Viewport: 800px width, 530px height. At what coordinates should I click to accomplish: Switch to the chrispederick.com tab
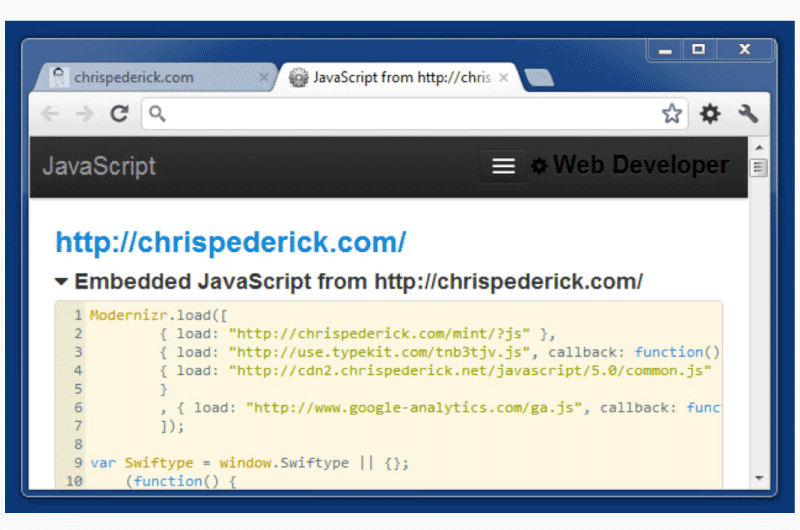tap(158, 77)
